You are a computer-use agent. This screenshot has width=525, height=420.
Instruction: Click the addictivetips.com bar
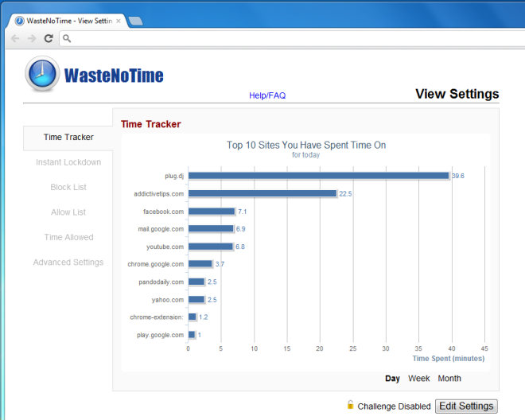[262, 193]
